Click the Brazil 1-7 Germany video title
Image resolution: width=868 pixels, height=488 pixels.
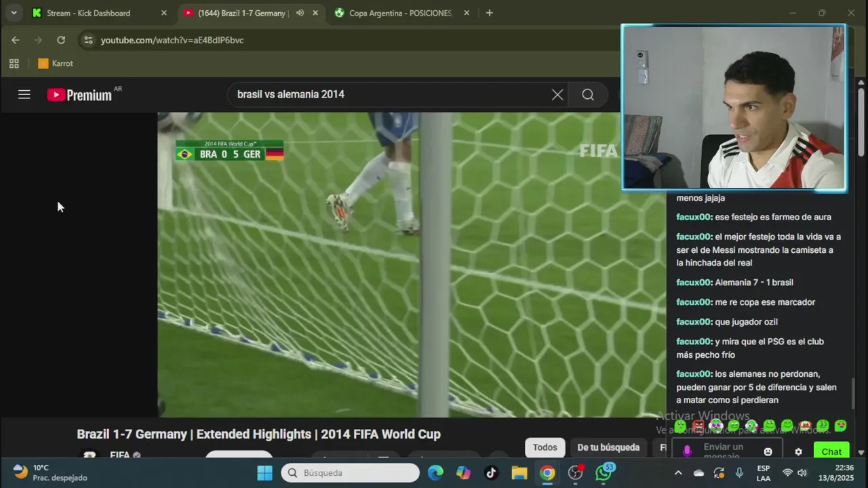258,434
